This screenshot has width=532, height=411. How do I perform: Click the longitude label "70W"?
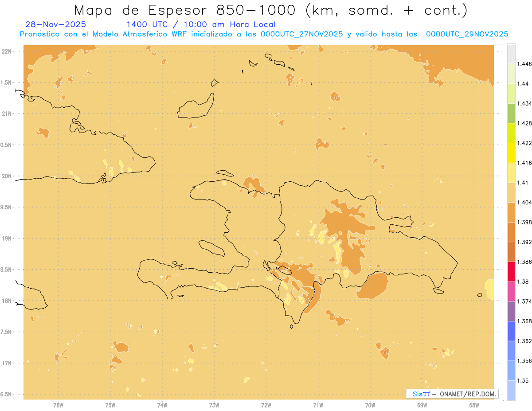(370, 405)
